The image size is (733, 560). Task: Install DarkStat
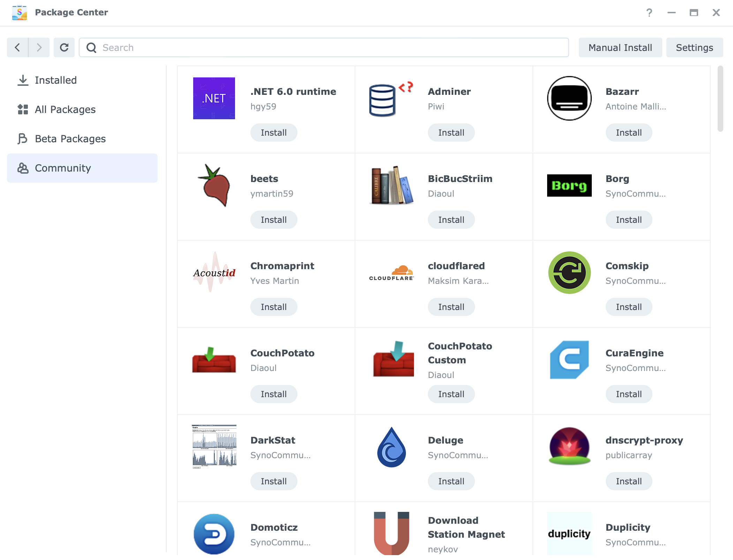(274, 481)
